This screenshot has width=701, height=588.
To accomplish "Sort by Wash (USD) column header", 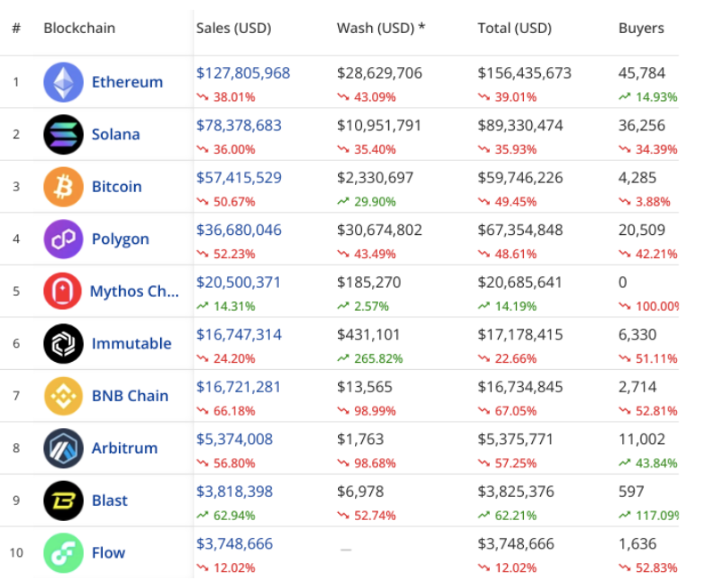I will (381, 29).
